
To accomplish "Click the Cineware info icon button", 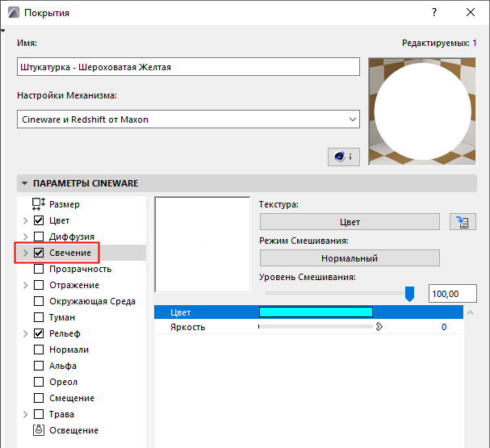I will point(343,157).
